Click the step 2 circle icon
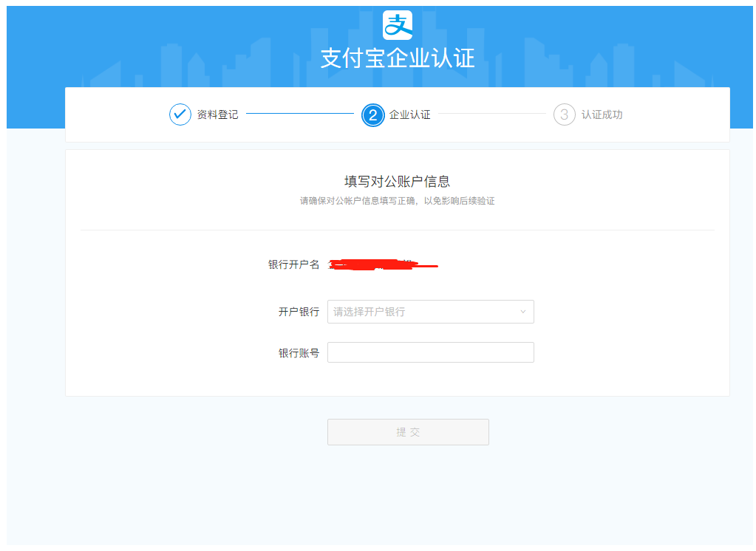This screenshot has width=756, height=551. click(372, 114)
